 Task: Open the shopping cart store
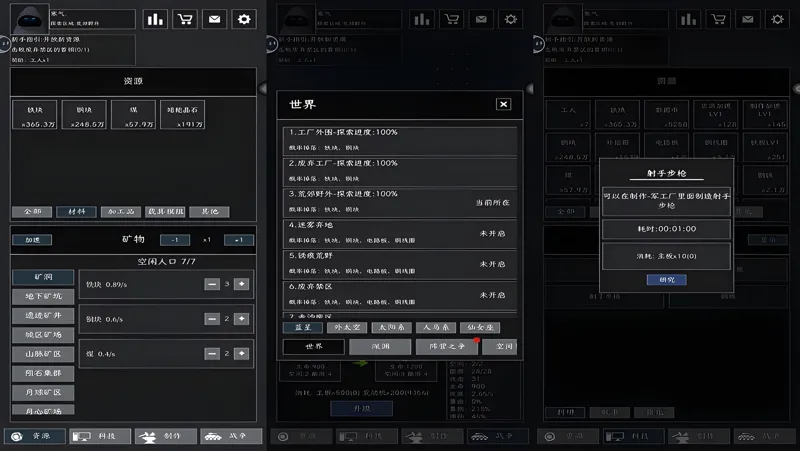coord(185,19)
